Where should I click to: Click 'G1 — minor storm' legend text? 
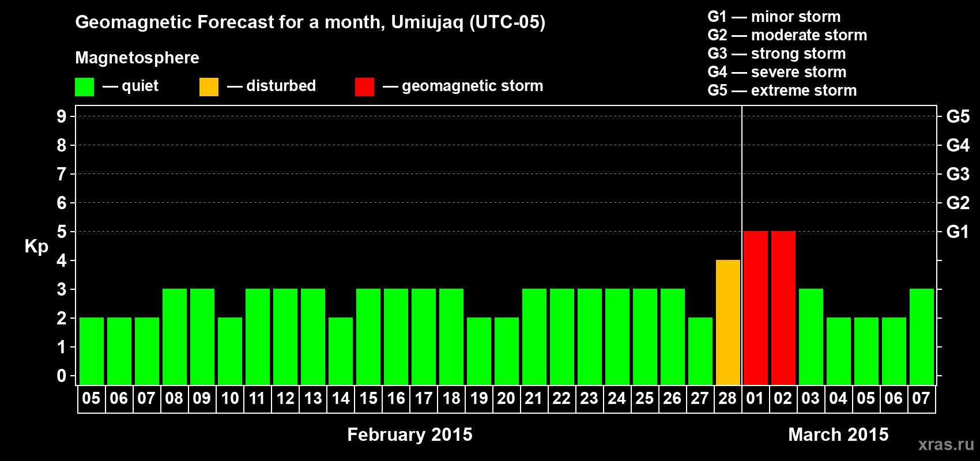coord(774,17)
